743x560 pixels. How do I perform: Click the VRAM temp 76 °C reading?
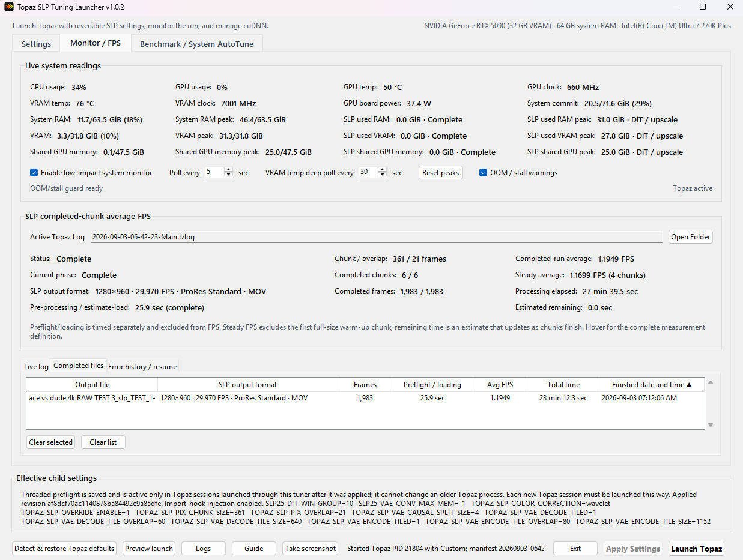[x=85, y=104]
